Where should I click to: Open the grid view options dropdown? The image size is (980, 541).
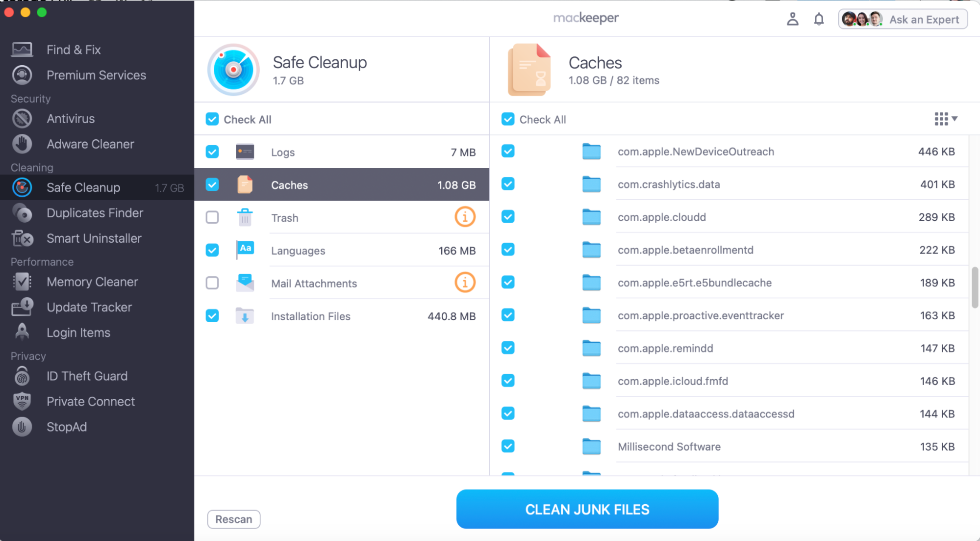(x=946, y=119)
